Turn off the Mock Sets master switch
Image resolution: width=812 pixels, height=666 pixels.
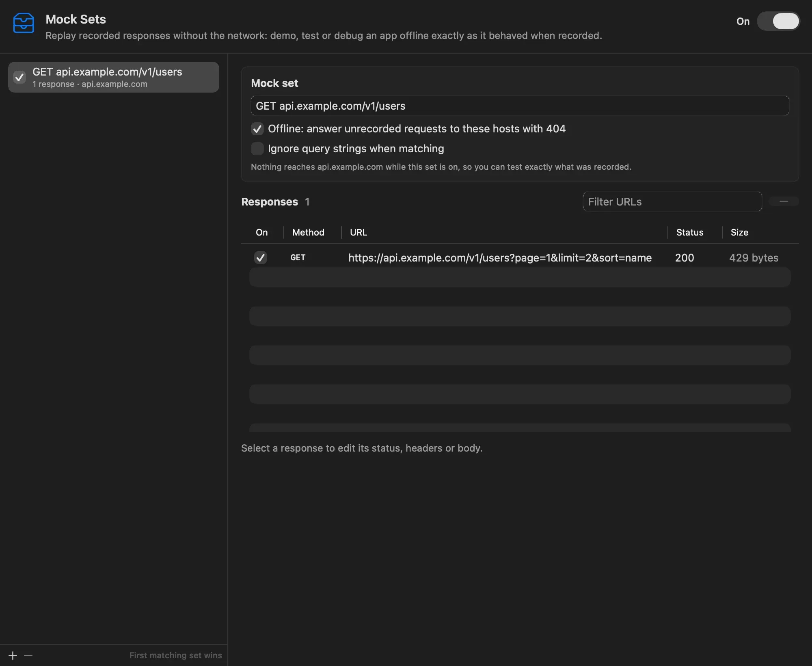click(778, 21)
